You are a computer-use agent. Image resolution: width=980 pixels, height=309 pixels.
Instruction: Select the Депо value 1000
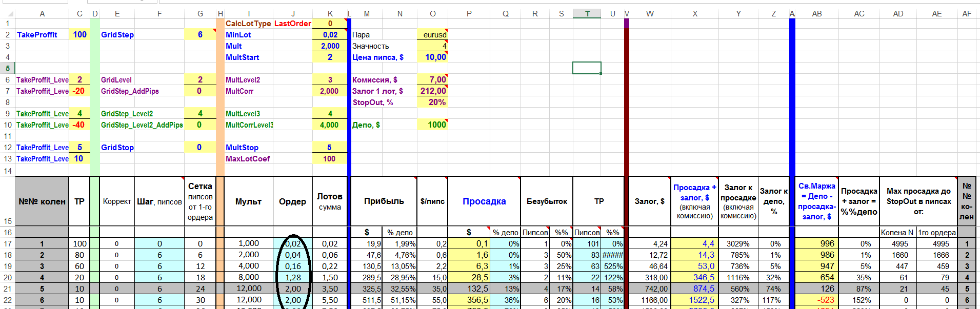433,125
